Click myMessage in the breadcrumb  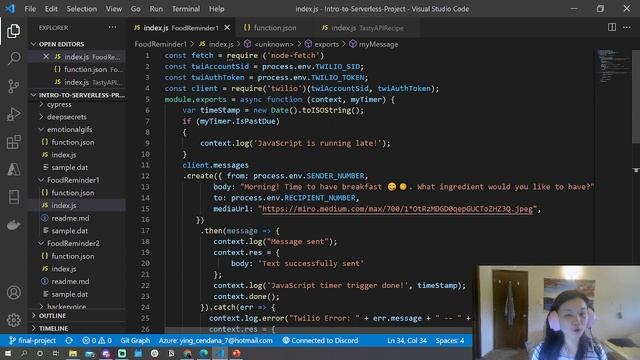(378, 44)
